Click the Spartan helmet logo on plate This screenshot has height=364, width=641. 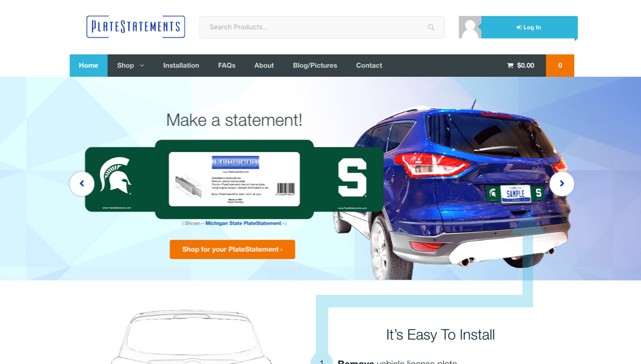coord(116,176)
